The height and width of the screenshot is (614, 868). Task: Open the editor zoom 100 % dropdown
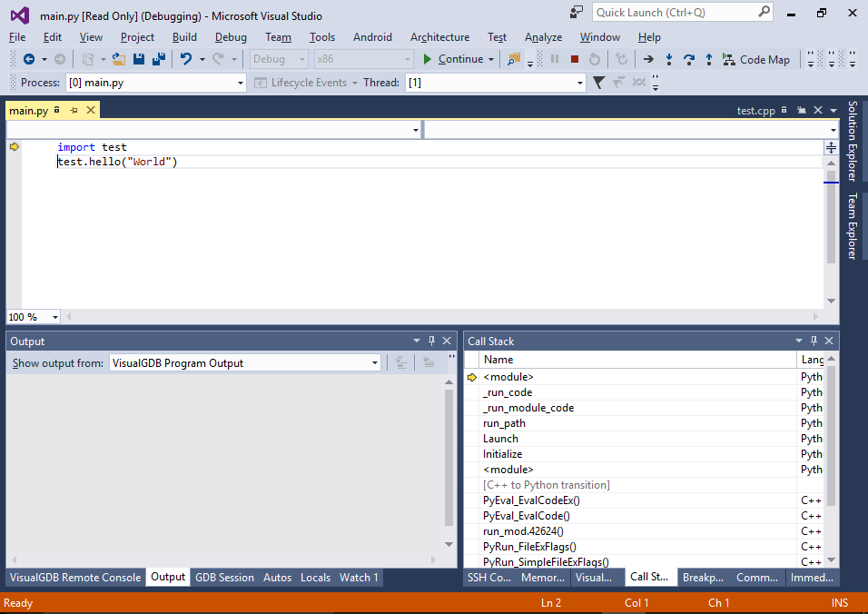coord(54,317)
